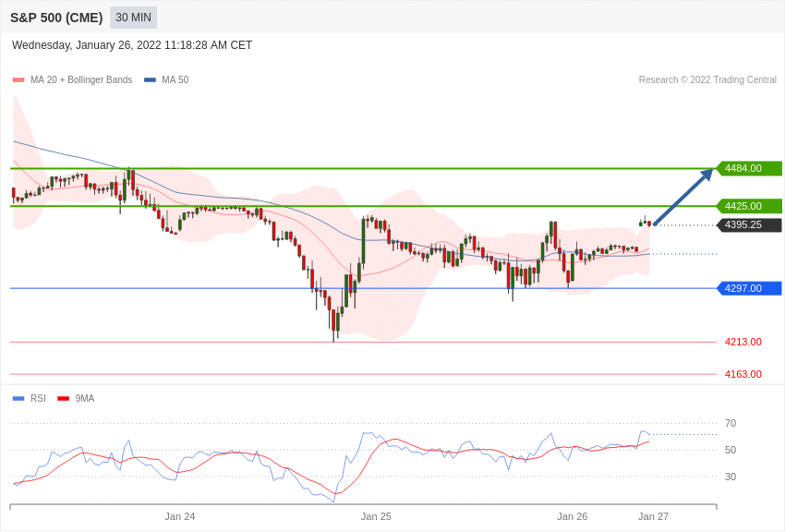
Task: Click the 4484.00 resistance price tag
Action: pos(750,169)
